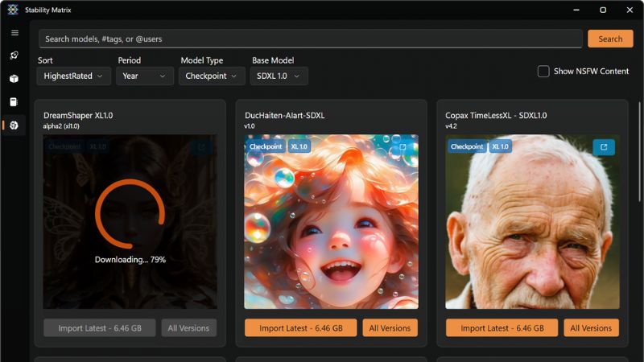644x362 pixels.
Task: Click the search models input field
Action: click(311, 39)
